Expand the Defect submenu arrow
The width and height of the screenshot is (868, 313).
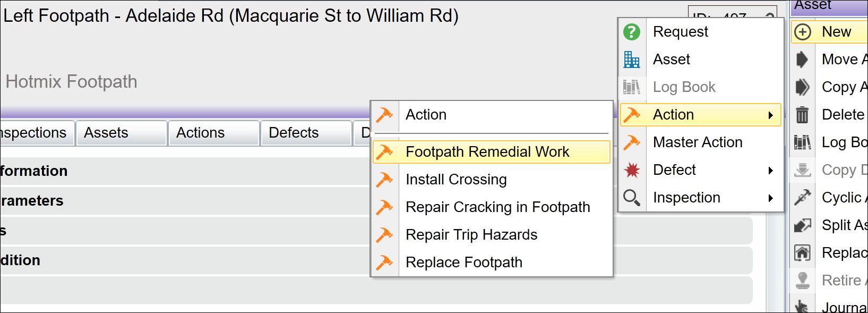[771, 171]
